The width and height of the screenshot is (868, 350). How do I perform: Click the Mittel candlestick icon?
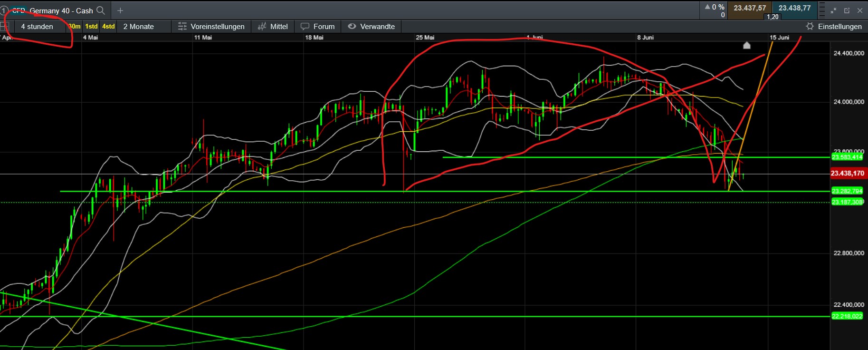(x=262, y=27)
